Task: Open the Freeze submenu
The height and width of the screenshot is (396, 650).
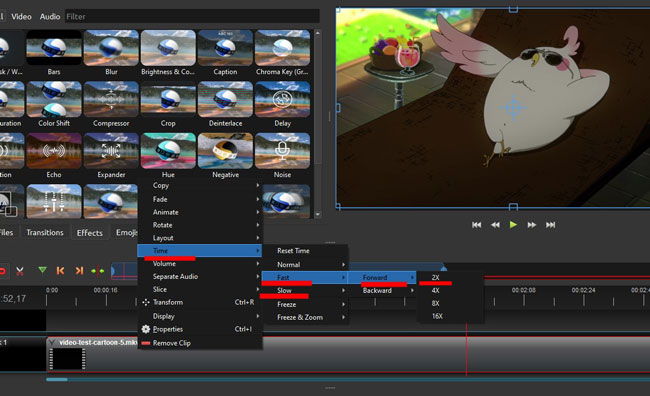Action: 305,304
